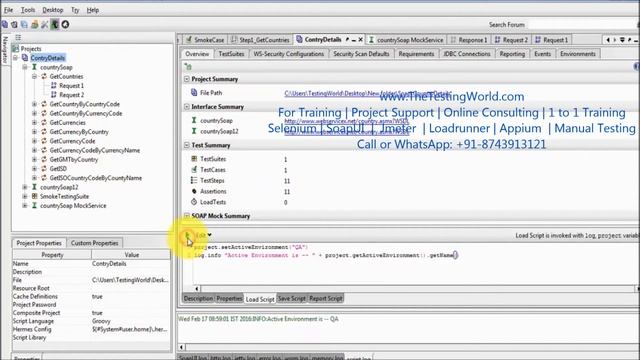Click the Assertions icon in Test Summary
Viewport: 640px width, 360px height.
click(x=194, y=191)
